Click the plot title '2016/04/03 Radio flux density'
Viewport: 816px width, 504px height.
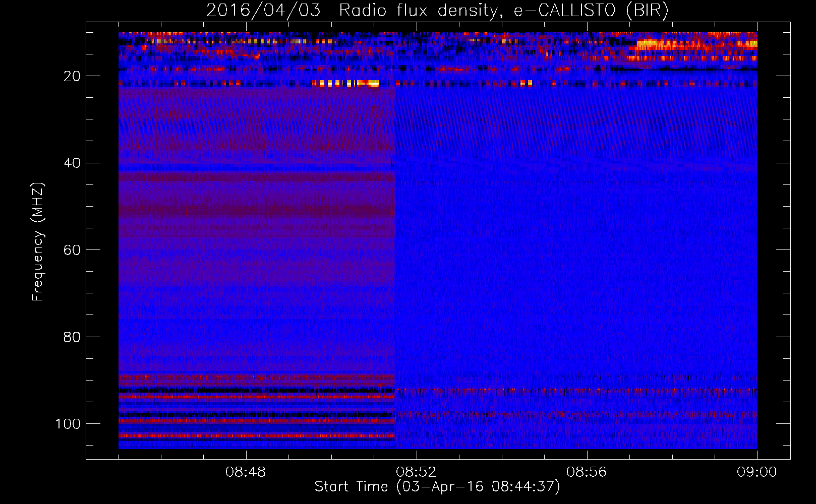click(437, 10)
